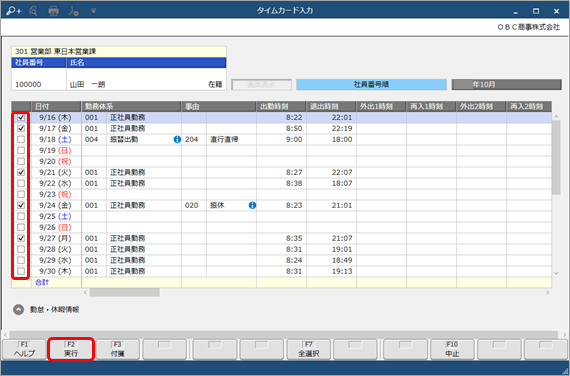Click the 振替出勤 work type cell

tap(144, 139)
